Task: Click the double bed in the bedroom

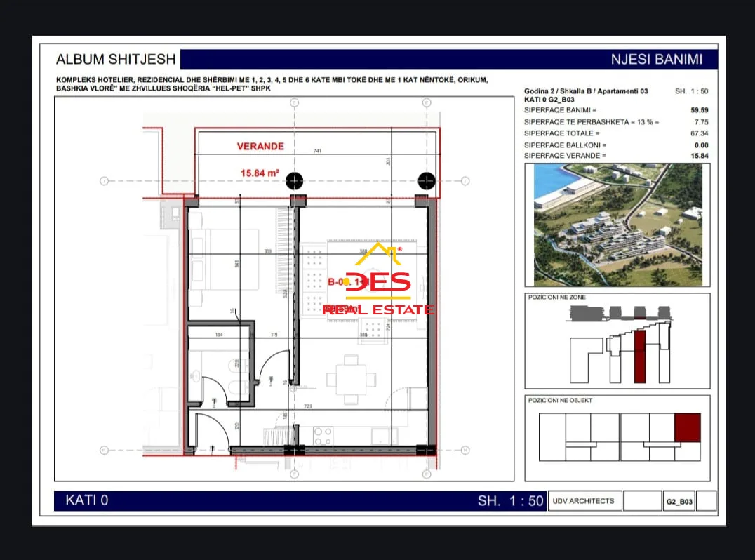Action: [x=225, y=259]
